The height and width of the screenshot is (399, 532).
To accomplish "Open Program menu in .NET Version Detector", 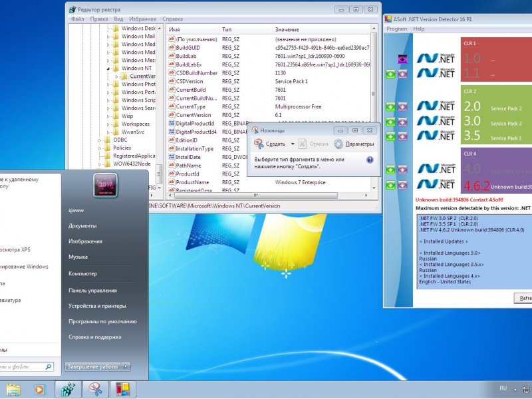I will click(396, 29).
